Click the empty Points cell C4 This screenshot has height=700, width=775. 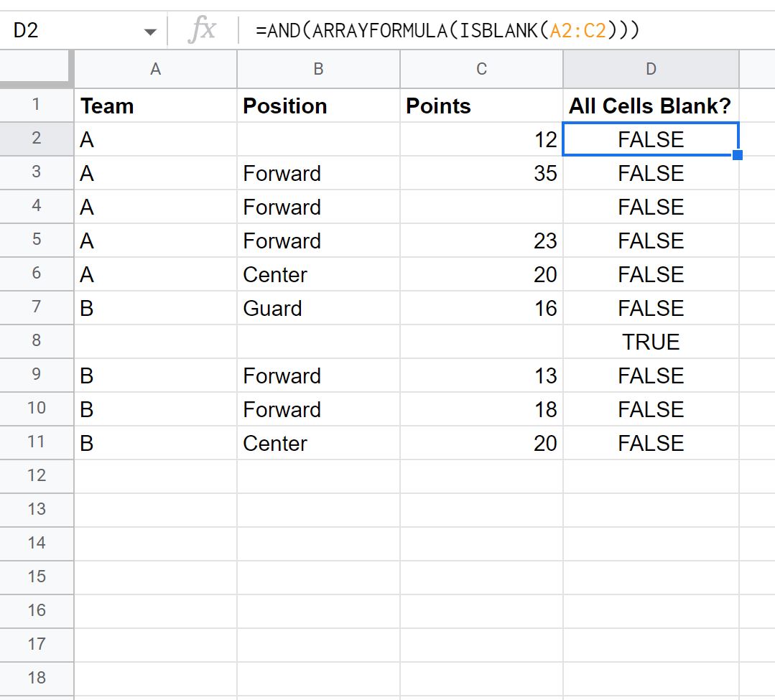point(481,207)
